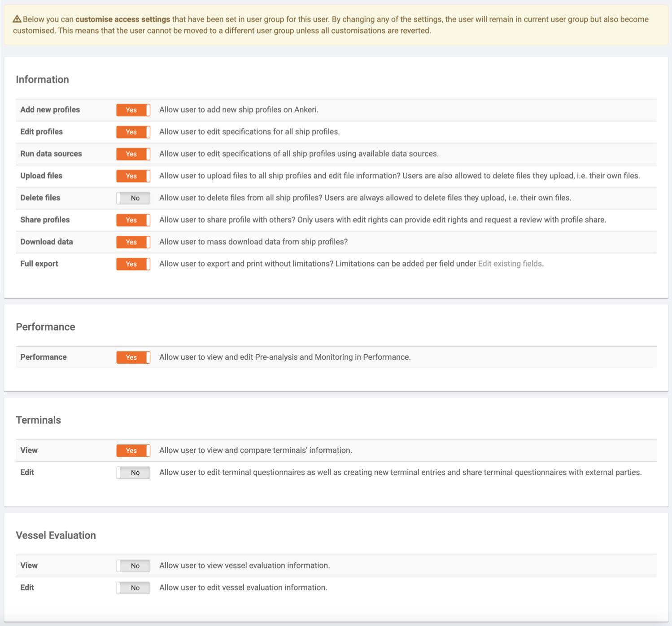Screen dimensions: 672x626
Task: Enable the Terminals Edit toggle
Action: point(133,472)
